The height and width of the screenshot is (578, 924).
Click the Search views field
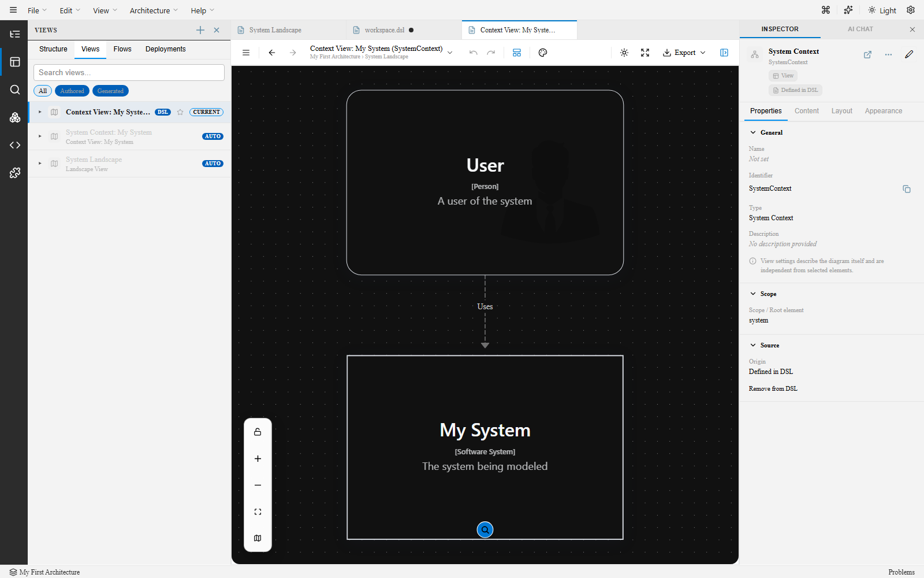(129, 72)
